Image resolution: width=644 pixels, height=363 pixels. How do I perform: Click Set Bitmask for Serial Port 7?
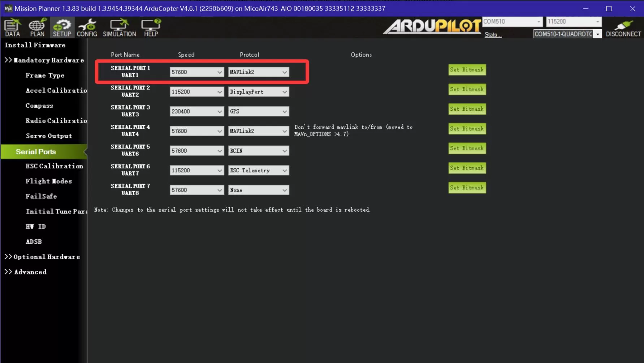[467, 188]
